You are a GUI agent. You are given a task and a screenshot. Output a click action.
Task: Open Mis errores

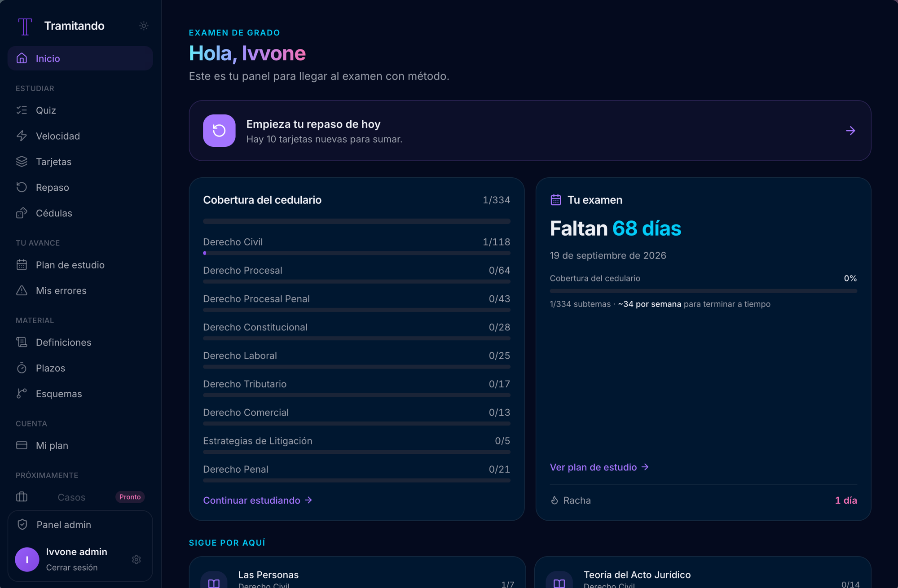pos(80,290)
